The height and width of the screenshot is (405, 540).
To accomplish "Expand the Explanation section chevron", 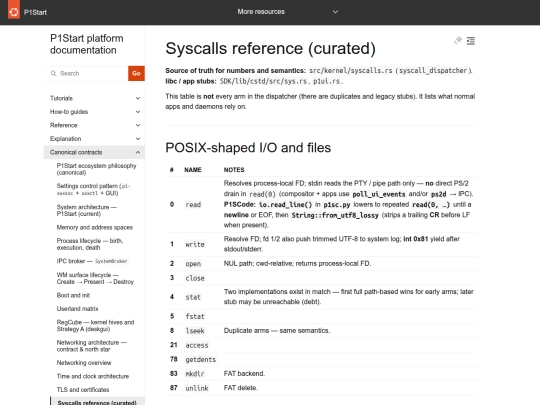I will 138,139.
